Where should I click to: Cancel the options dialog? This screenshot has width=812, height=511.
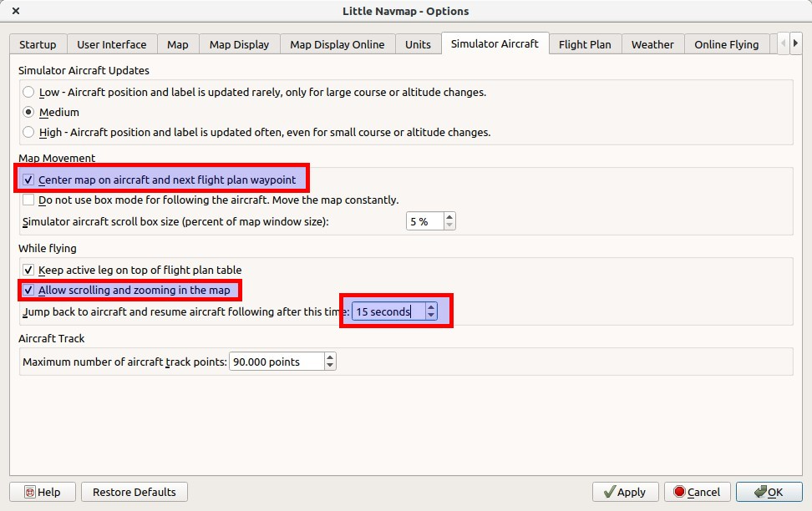coord(697,492)
